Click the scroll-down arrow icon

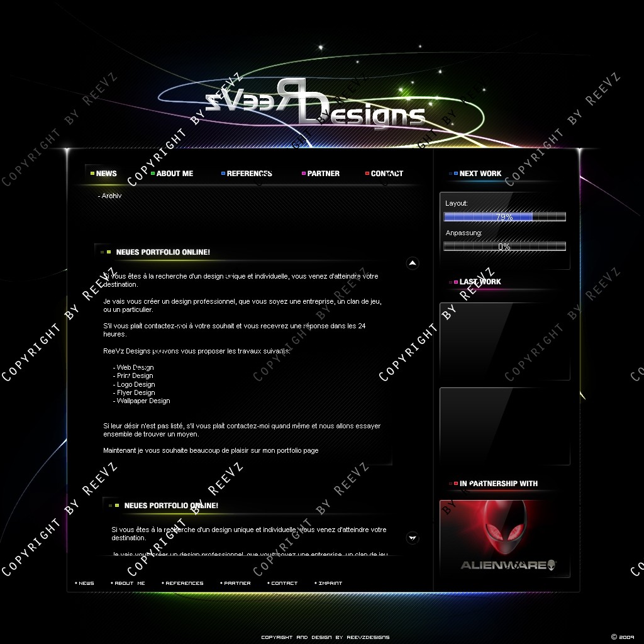tap(413, 537)
